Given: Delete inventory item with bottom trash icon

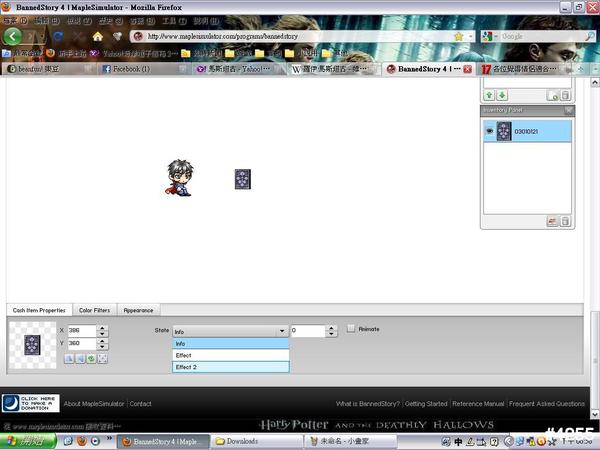Looking at the screenshot, I should pos(565,221).
